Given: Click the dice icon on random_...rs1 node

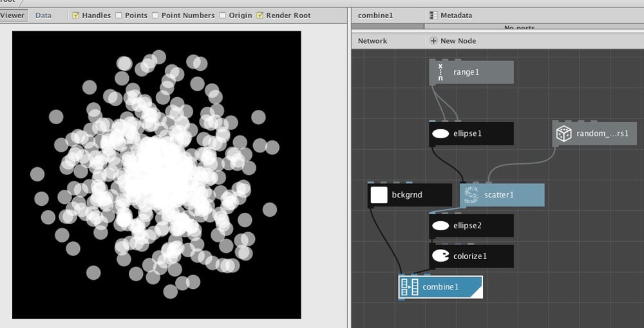Looking at the screenshot, I should [x=563, y=134].
